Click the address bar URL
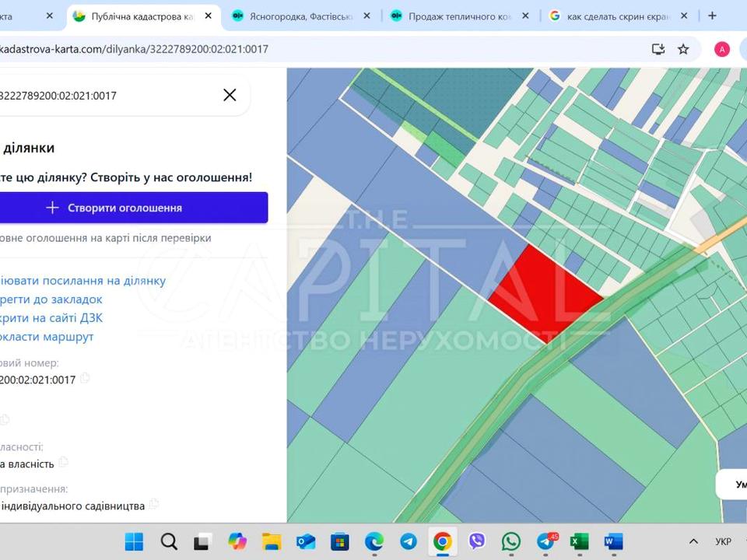The width and height of the screenshot is (747, 560). (134, 49)
